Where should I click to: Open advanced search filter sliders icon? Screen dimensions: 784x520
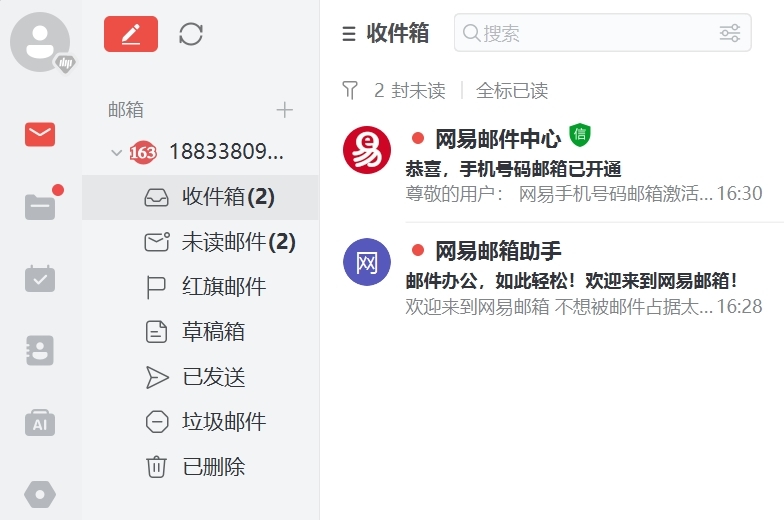click(730, 34)
